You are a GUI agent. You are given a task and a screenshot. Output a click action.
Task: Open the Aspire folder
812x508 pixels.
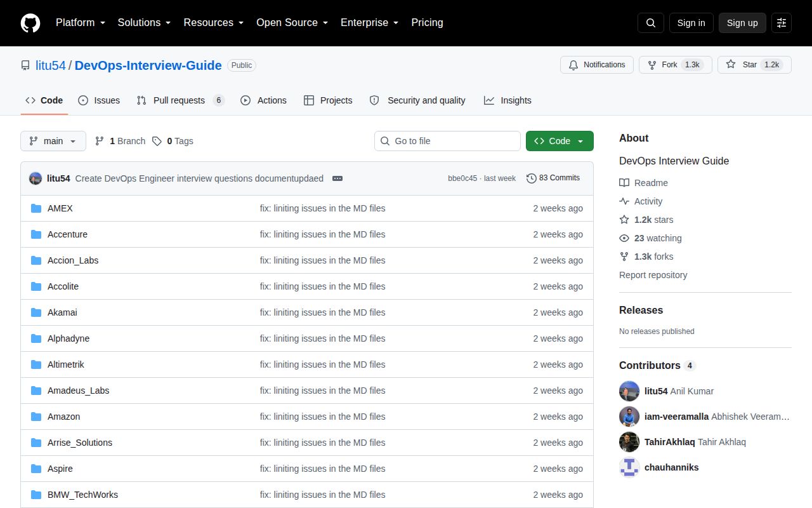(x=60, y=469)
